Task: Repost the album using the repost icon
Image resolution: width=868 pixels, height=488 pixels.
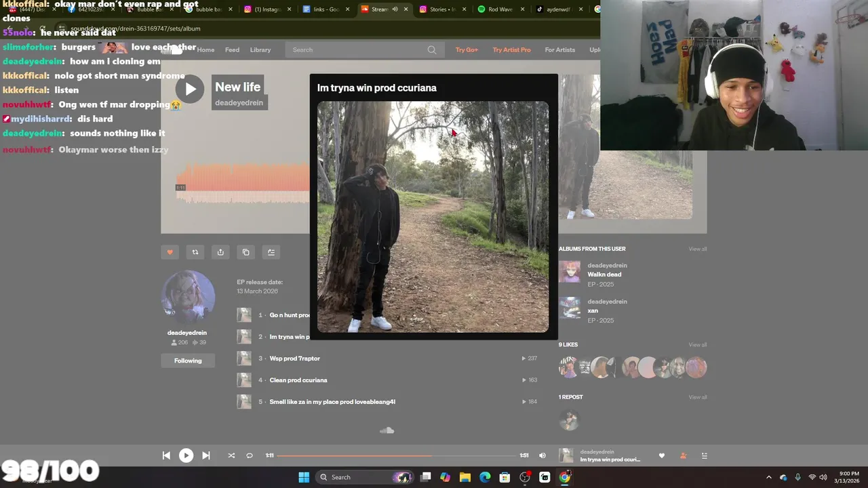Action: point(195,252)
